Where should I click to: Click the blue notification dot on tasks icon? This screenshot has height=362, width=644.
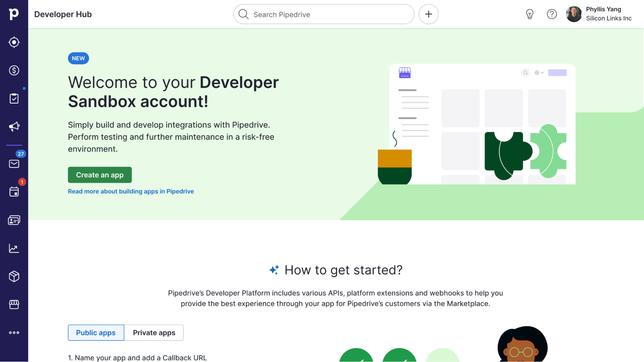[24, 89]
